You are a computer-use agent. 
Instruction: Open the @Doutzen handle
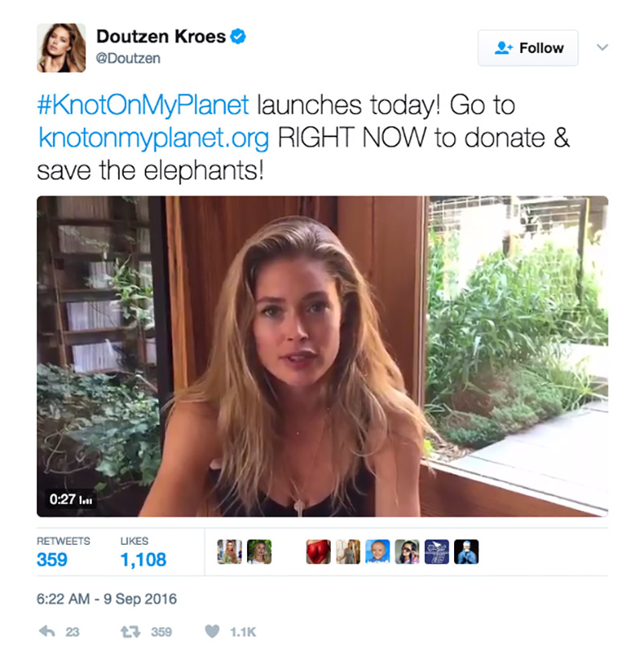128,58
